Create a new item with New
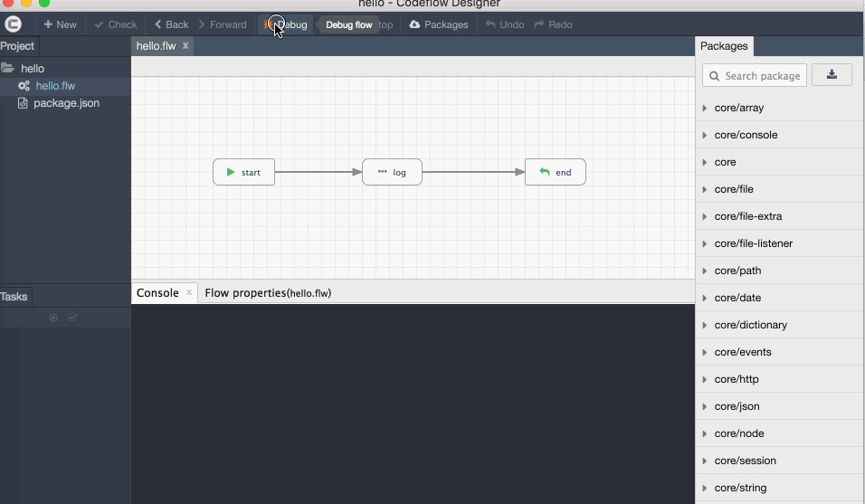 [60, 24]
